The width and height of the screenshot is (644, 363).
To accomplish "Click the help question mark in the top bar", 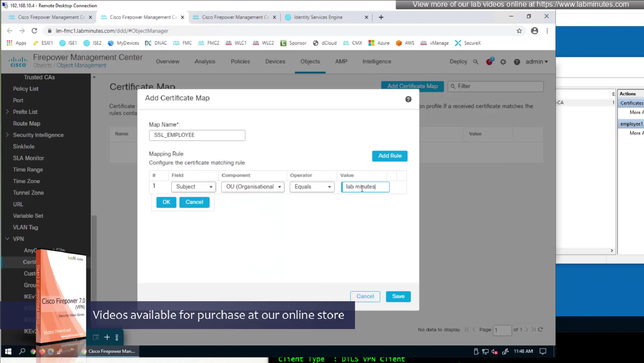I will tap(517, 62).
